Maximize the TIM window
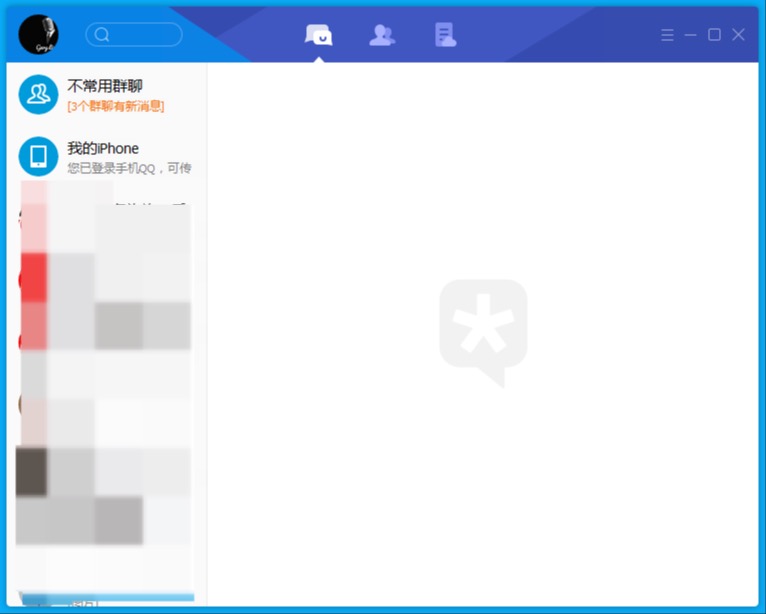Image resolution: width=766 pixels, height=614 pixels. coord(714,35)
